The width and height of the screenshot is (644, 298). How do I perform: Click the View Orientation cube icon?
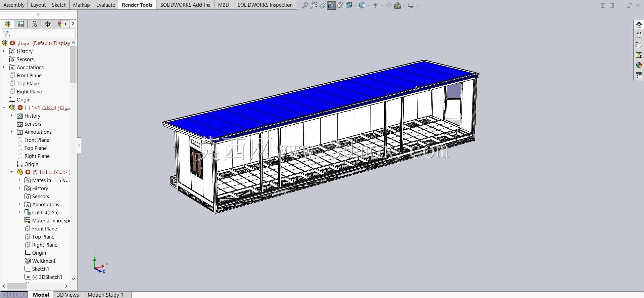click(x=348, y=5)
